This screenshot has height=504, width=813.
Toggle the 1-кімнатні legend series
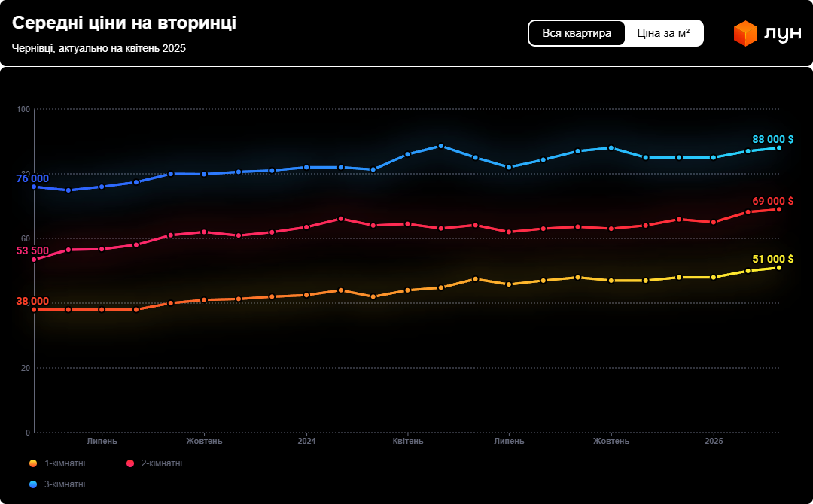(x=64, y=463)
